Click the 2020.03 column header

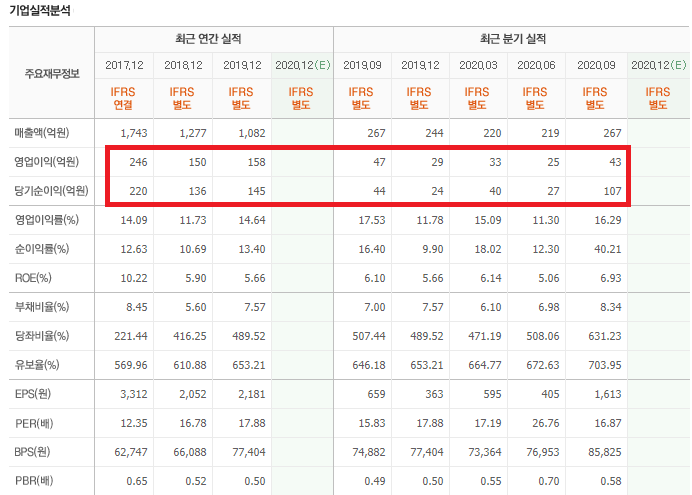478,65
